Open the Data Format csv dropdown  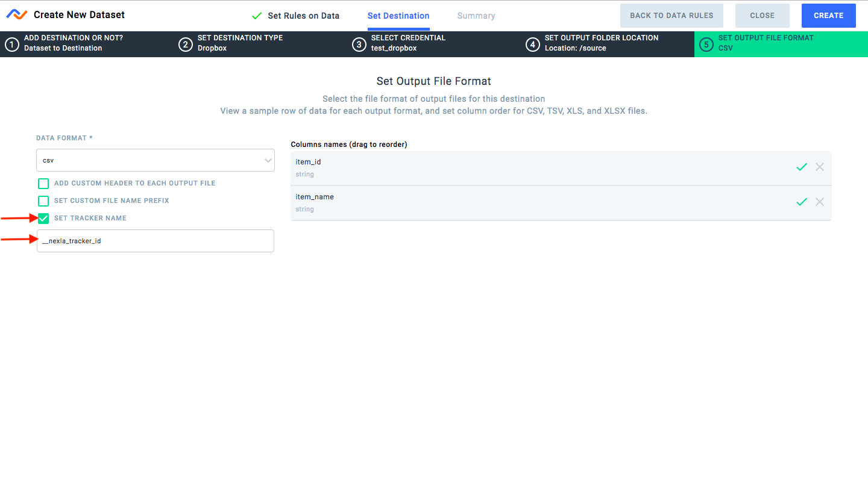[x=156, y=160]
